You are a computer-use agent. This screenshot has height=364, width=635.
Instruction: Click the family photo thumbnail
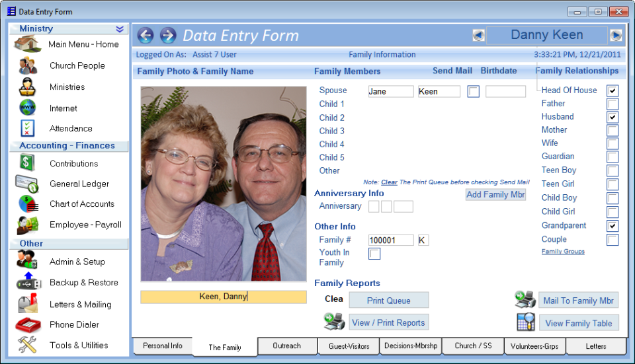(224, 184)
